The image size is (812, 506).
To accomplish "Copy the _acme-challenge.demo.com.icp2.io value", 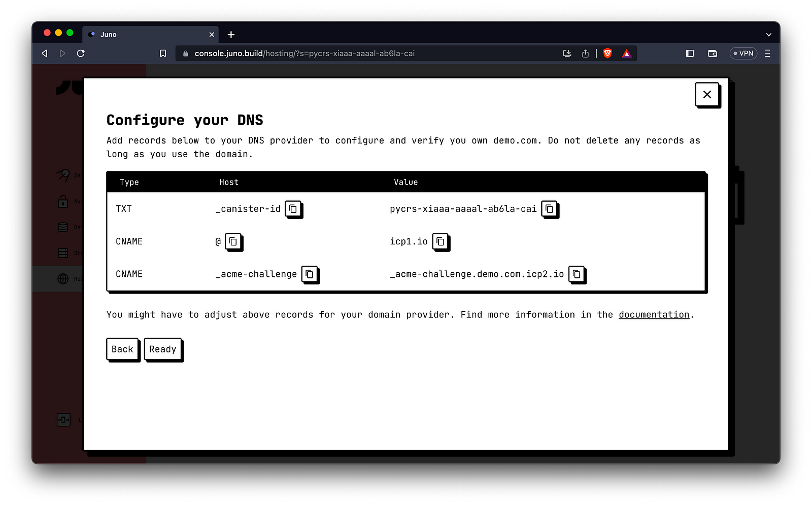I will pos(577,274).
